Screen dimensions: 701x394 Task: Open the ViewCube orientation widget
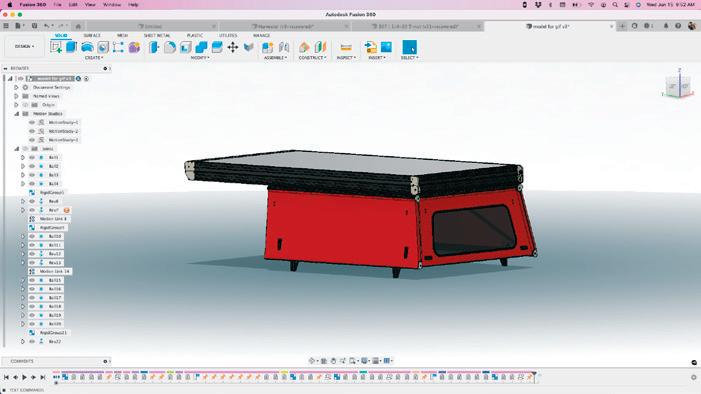click(678, 85)
